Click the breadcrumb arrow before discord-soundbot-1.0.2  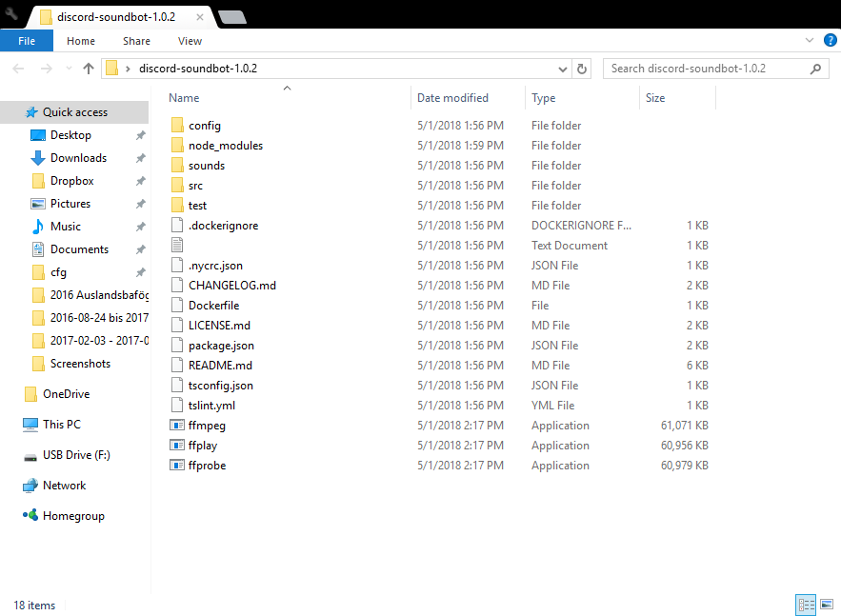128,69
